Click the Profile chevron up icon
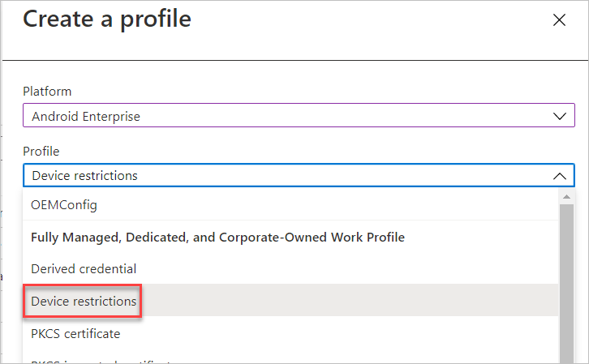This screenshot has height=364, width=589. [x=560, y=176]
